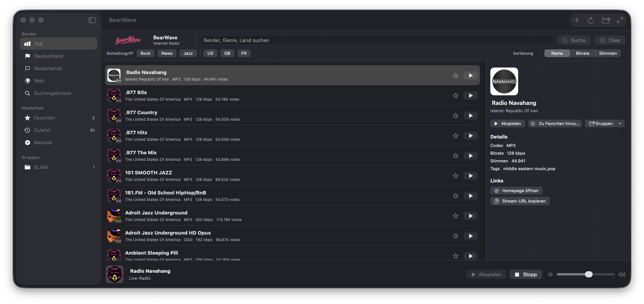Copy the stream URL with Stream-URL kopieren

520,201
